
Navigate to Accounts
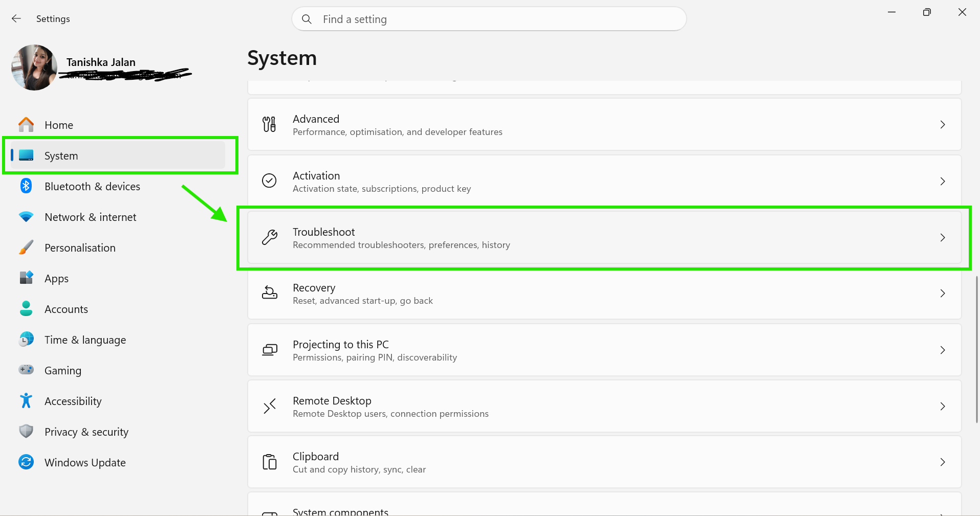118,309
